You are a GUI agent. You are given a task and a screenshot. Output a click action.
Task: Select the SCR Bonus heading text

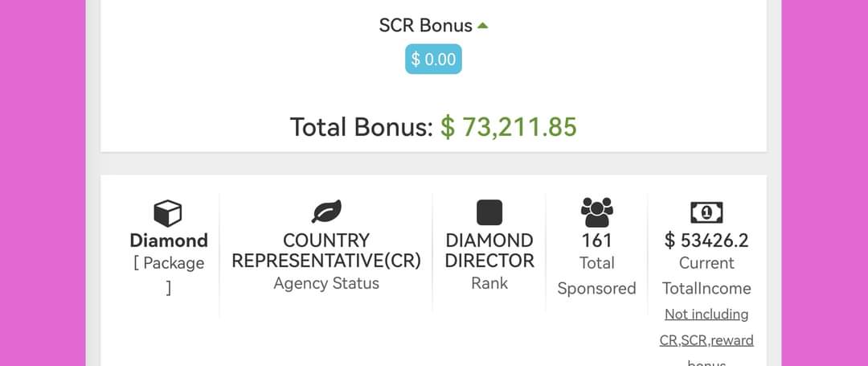pyautogui.click(x=425, y=26)
